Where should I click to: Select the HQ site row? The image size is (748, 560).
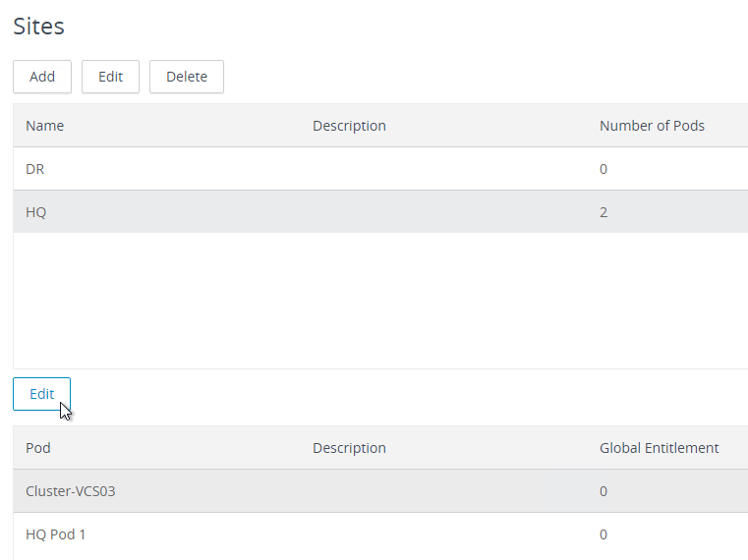(x=380, y=212)
